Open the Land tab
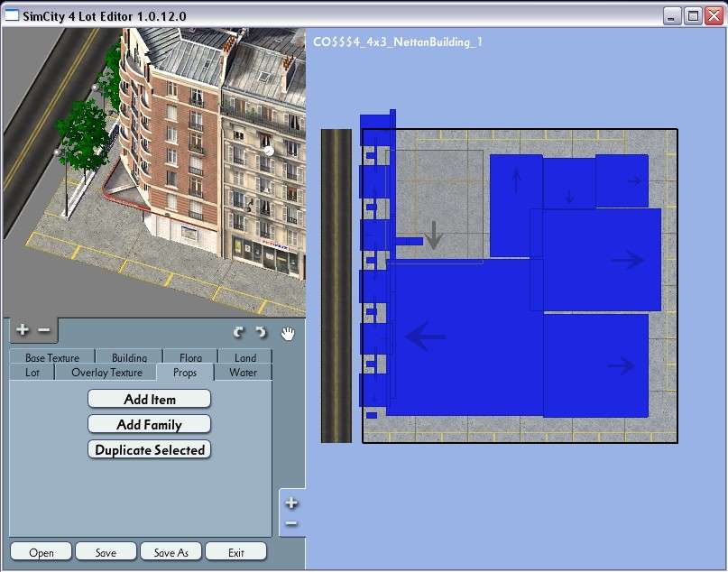Screen dimensions: 728x572 pos(245,357)
